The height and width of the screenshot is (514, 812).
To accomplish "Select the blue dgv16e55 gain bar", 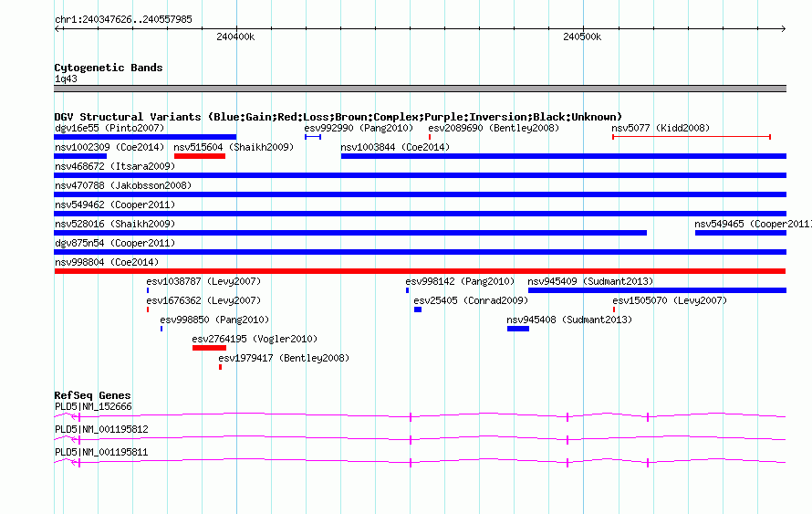I will (x=145, y=137).
